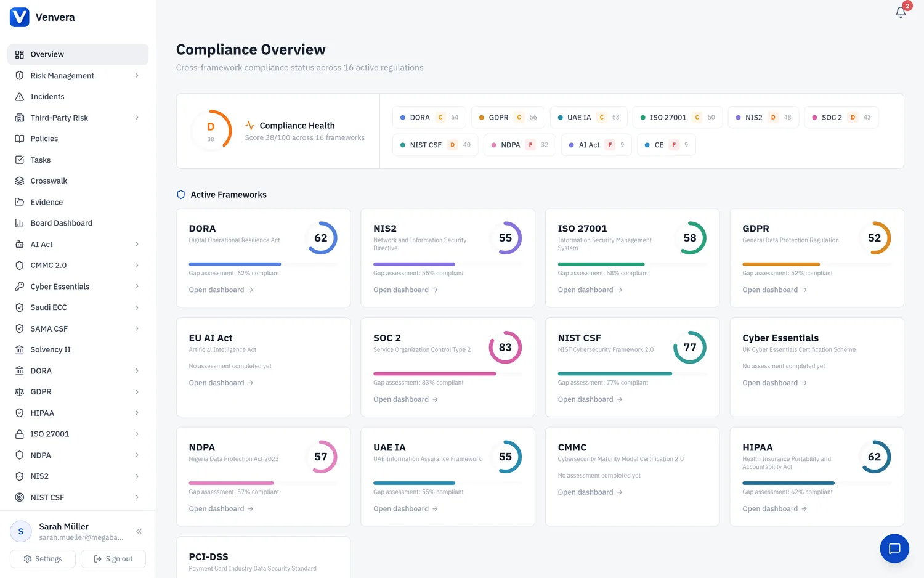Click the Policies book icon
Image resolution: width=924 pixels, height=578 pixels.
20,139
